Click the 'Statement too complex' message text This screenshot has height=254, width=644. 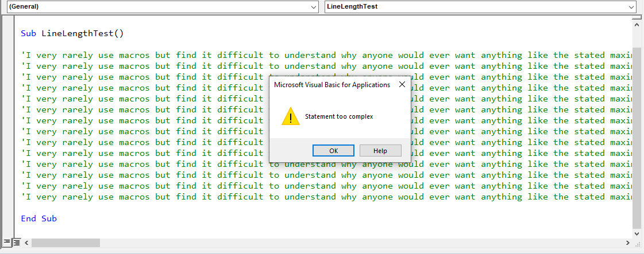(339, 116)
